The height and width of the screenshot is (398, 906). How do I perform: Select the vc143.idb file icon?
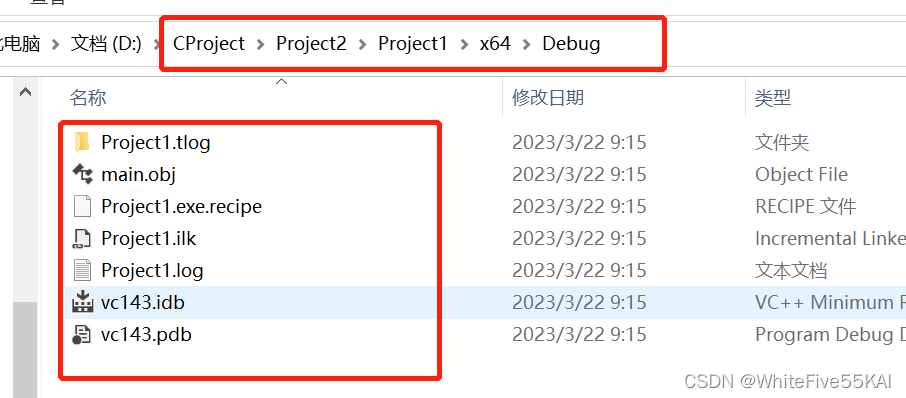point(82,302)
